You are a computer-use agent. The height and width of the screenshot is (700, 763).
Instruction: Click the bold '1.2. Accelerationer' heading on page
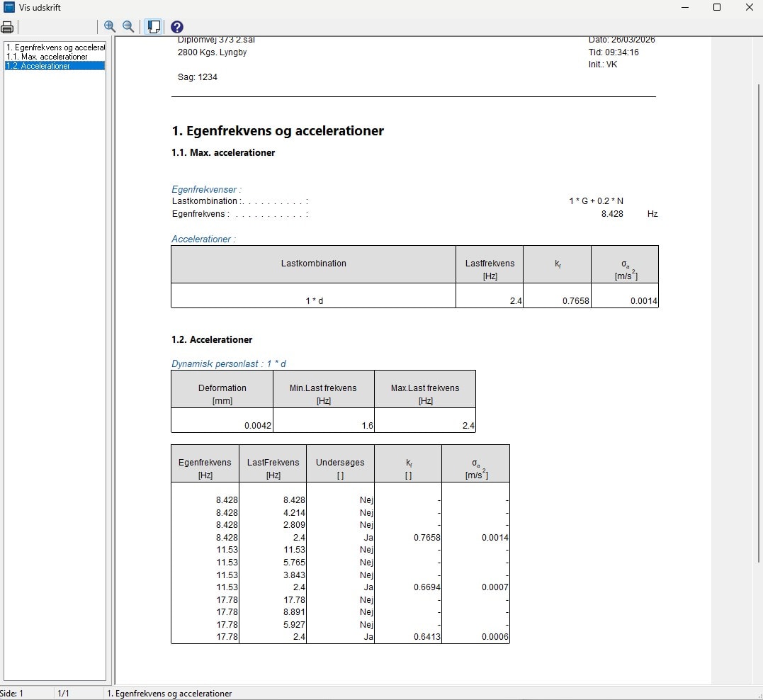pos(212,340)
